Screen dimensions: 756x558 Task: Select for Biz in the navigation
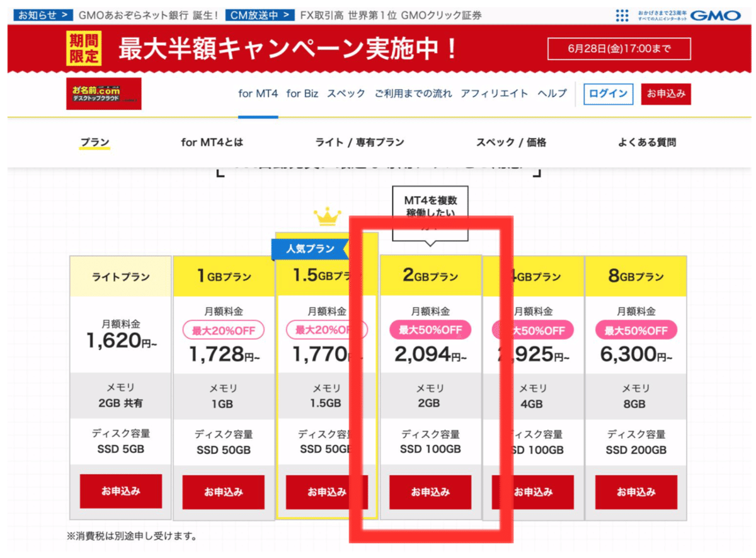coord(302,93)
